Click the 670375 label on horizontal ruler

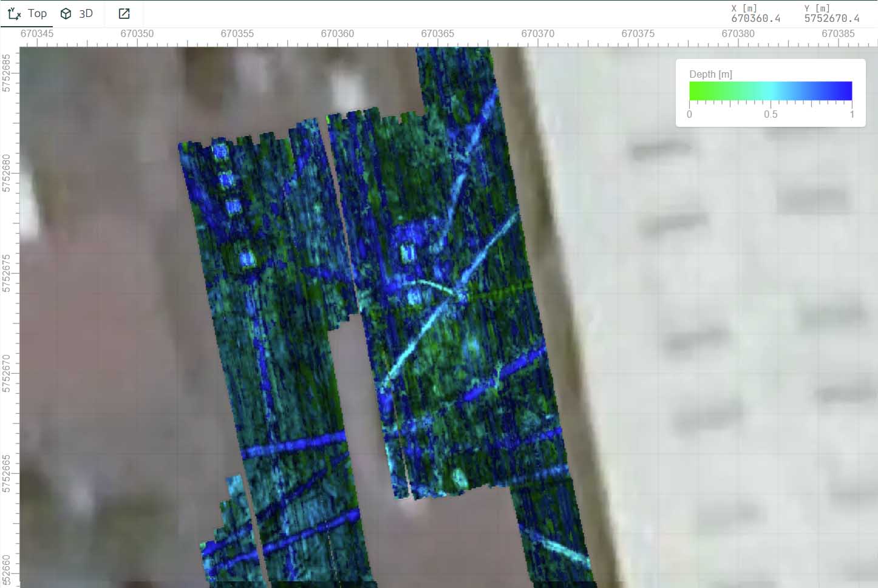[638, 33]
